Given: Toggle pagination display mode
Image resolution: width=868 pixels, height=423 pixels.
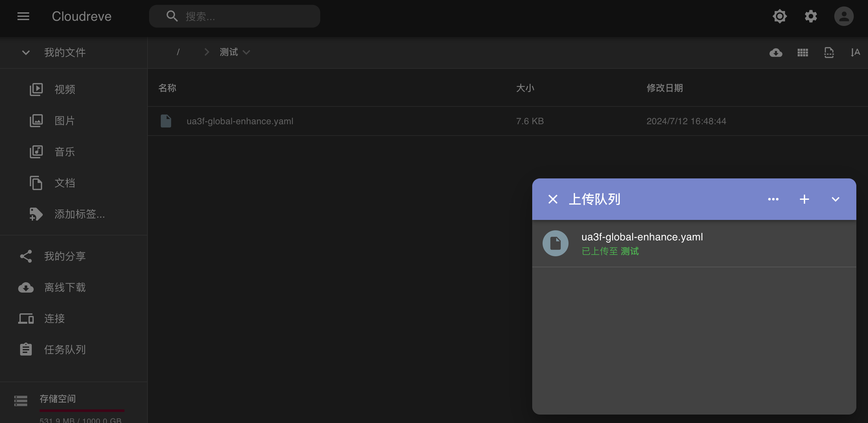Looking at the screenshot, I should click(828, 52).
